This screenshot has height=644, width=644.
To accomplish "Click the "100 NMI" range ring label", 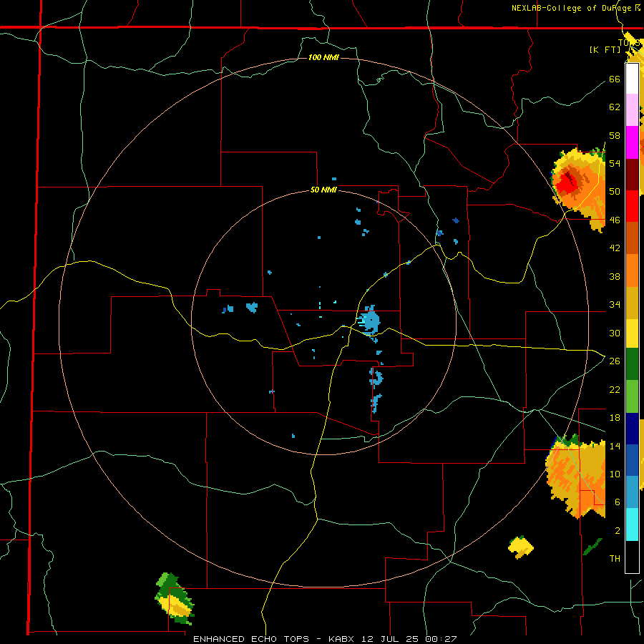I will (323, 57).
